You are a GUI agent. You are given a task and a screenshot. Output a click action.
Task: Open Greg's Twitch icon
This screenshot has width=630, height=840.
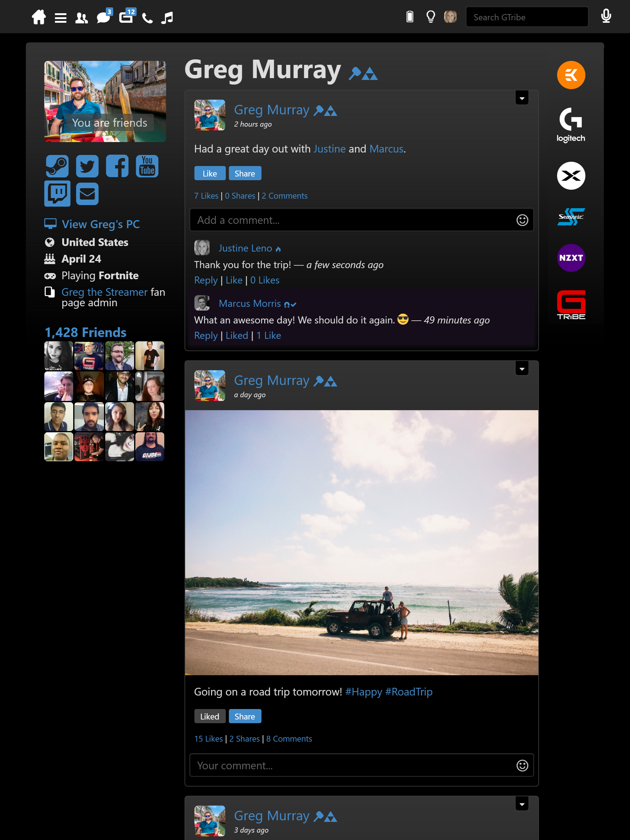tap(57, 194)
